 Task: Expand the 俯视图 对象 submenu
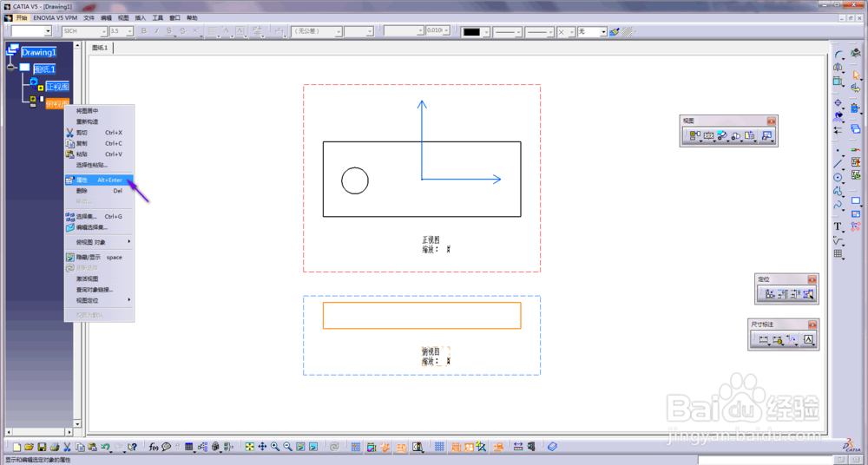click(99, 242)
